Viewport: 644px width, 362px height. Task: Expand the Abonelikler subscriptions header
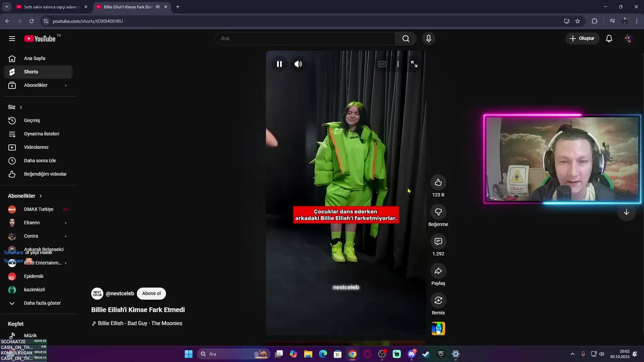point(25,196)
